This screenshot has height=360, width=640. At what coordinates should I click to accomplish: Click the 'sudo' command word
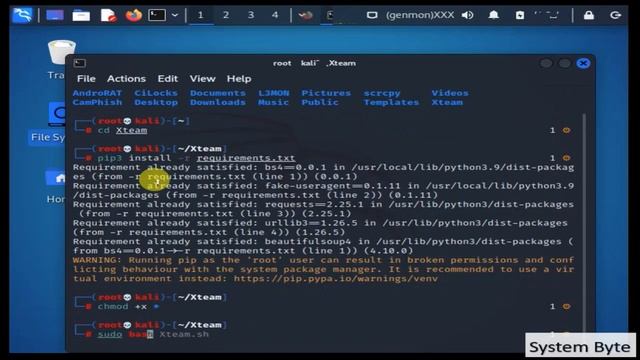pos(110,334)
